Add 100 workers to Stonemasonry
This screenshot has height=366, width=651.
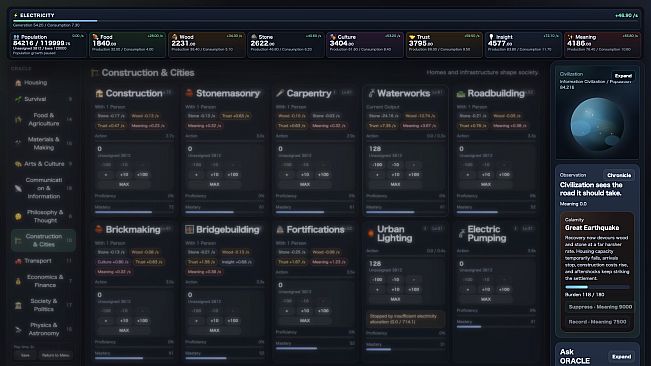(233, 175)
